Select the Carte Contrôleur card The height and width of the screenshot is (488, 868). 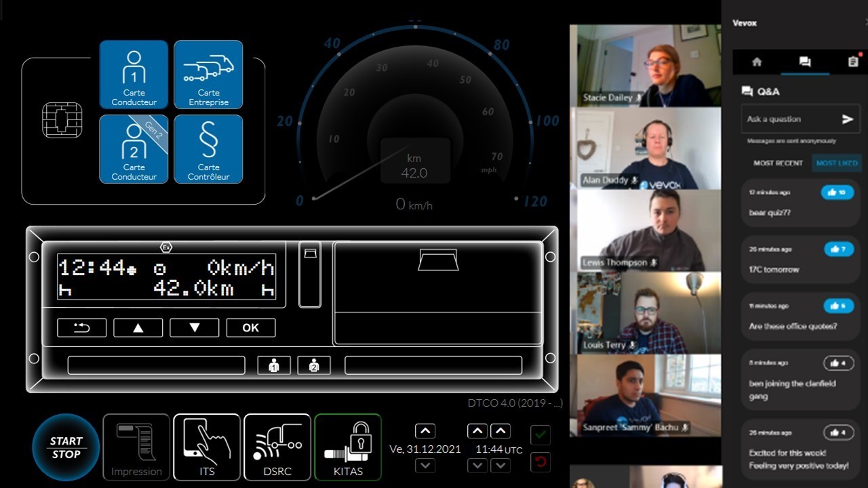208,149
